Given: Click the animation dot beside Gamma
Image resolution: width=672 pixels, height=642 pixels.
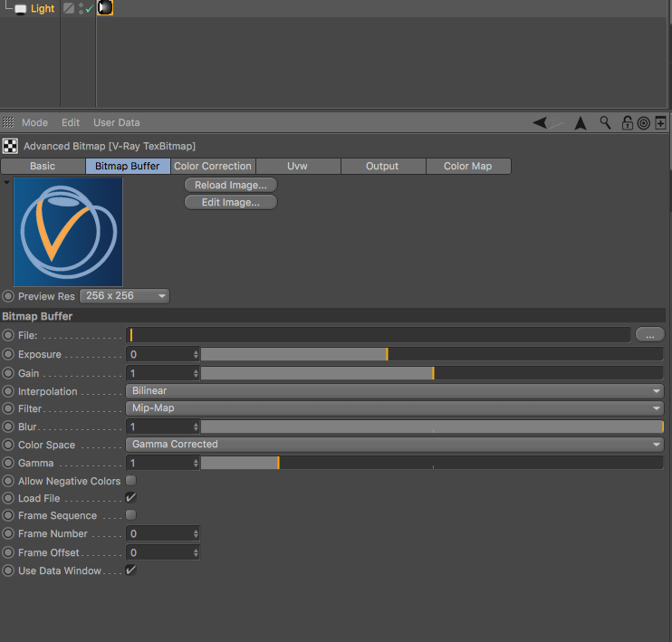Looking at the screenshot, I should [x=8, y=463].
